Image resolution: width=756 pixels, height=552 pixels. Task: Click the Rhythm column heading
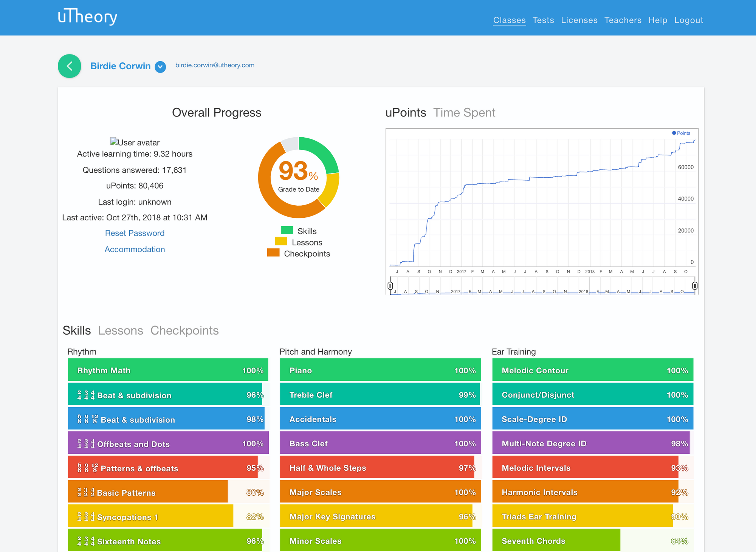click(x=82, y=352)
